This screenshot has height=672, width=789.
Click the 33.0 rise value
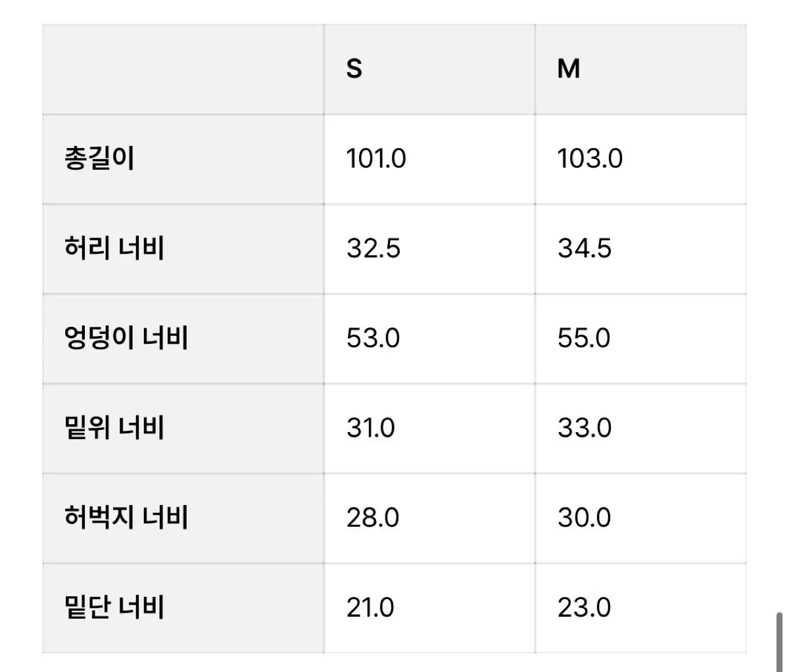pyautogui.click(x=585, y=428)
